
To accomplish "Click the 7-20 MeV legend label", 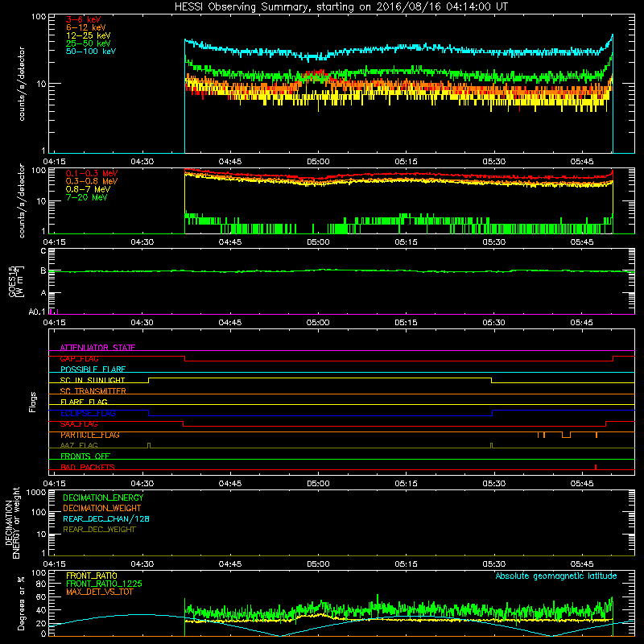I will [86, 197].
